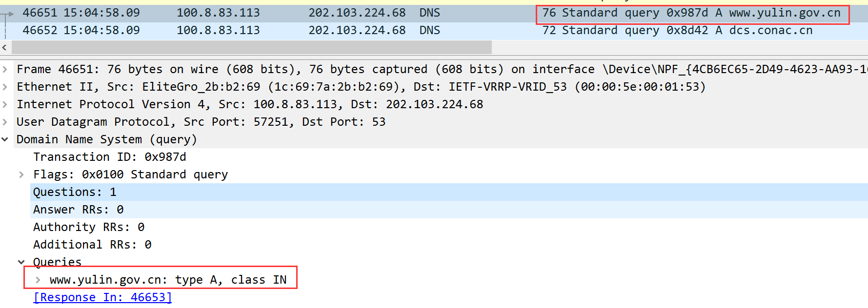Click the expand arrow beside Frame 46651
This screenshot has height=308, width=868.
click(5, 69)
